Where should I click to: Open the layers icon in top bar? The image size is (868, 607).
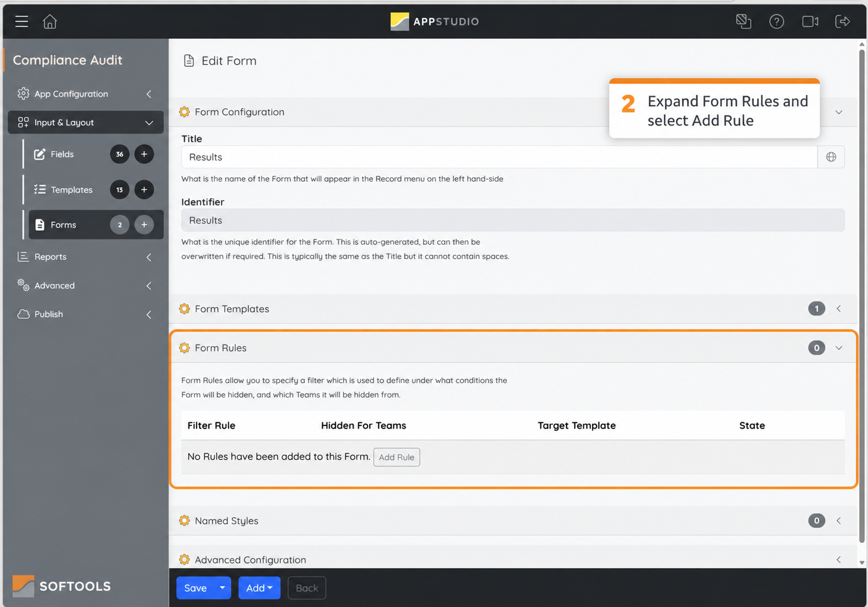click(x=744, y=21)
